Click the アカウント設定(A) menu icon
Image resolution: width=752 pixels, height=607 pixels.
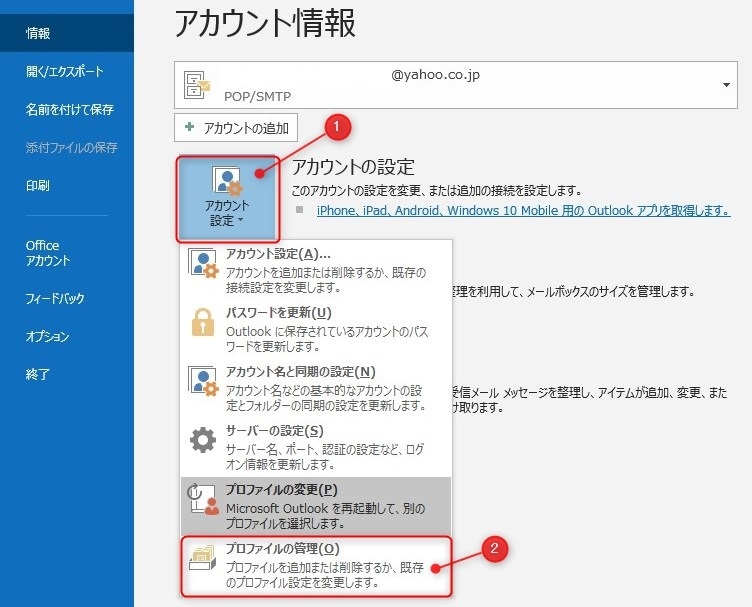tap(204, 270)
